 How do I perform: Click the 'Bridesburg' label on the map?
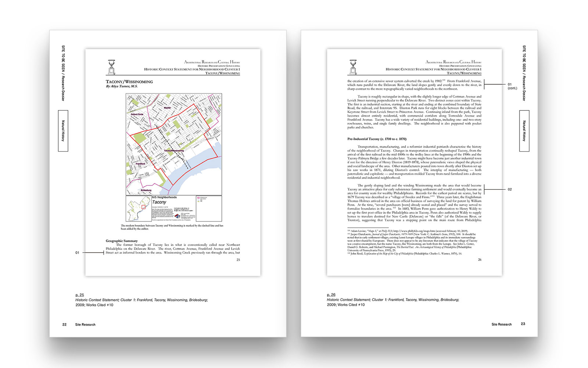tap(146, 190)
